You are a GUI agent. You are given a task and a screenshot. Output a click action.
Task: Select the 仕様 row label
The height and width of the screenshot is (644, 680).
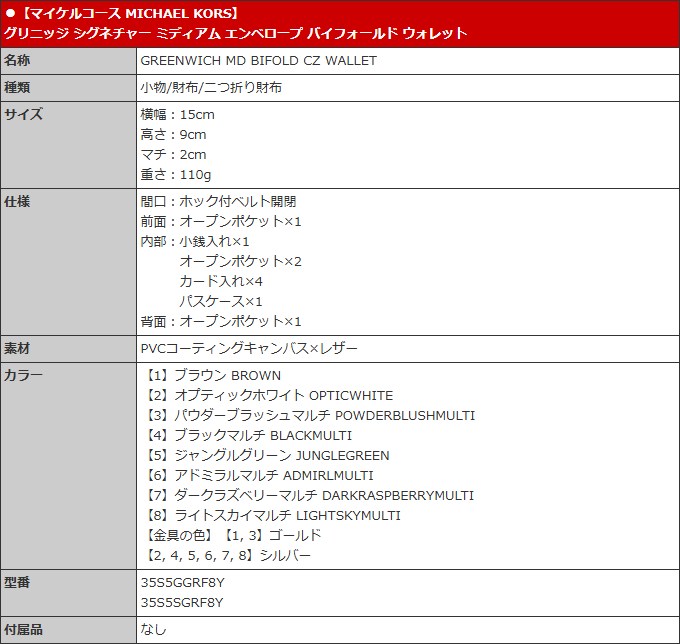coord(18,201)
